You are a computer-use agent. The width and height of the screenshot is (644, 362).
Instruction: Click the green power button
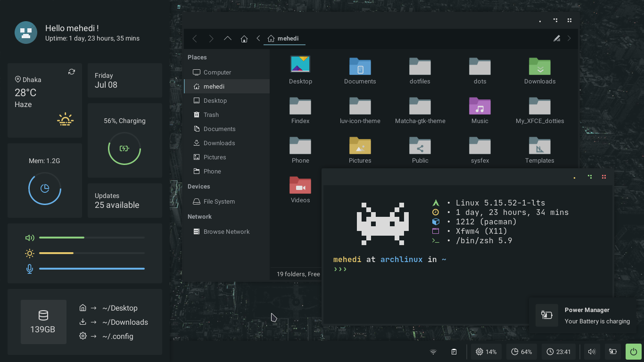point(634,352)
